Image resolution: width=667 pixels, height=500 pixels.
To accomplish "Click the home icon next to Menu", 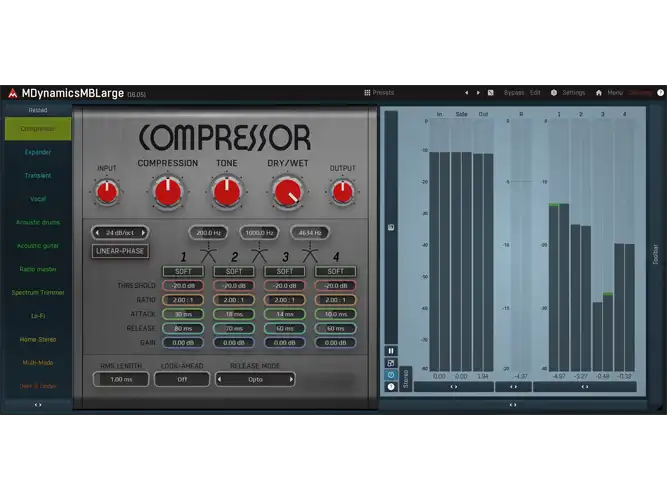I will (x=599, y=92).
